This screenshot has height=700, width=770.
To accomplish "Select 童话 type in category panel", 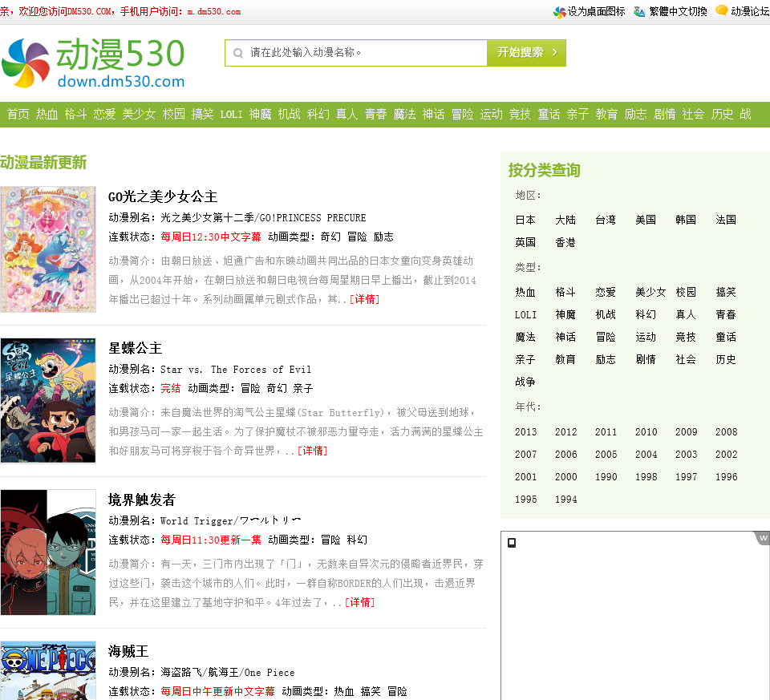I will (x=727, y=338).
